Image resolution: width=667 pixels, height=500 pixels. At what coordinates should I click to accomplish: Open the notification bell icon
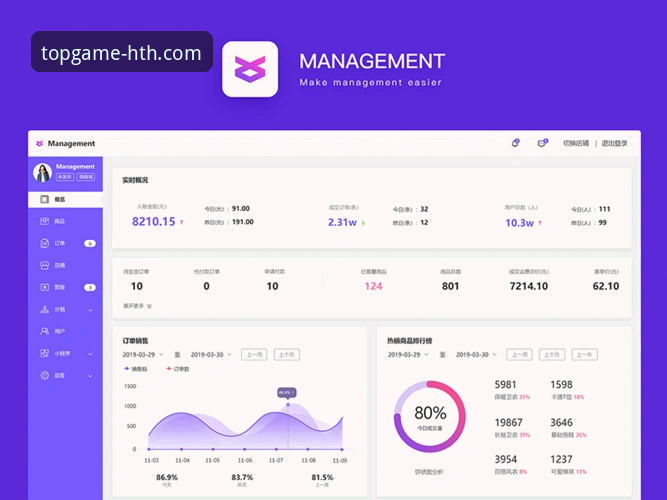515,143
